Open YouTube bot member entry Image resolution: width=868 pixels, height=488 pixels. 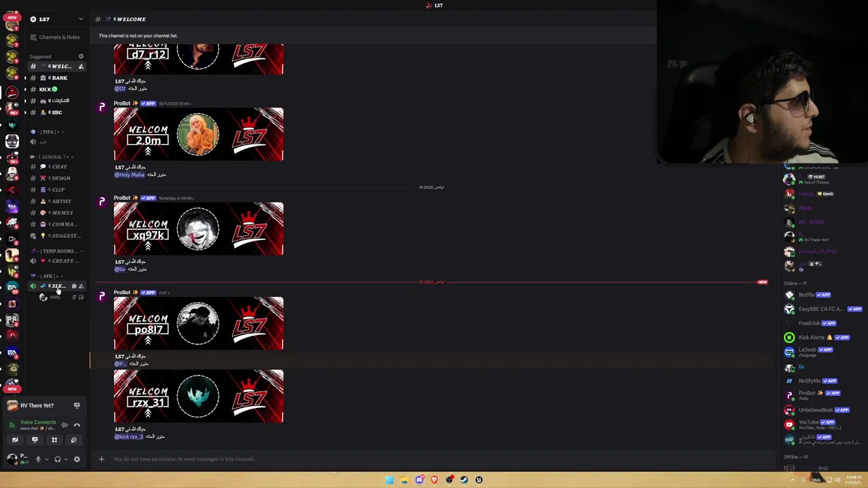click(x=822, y=424)
